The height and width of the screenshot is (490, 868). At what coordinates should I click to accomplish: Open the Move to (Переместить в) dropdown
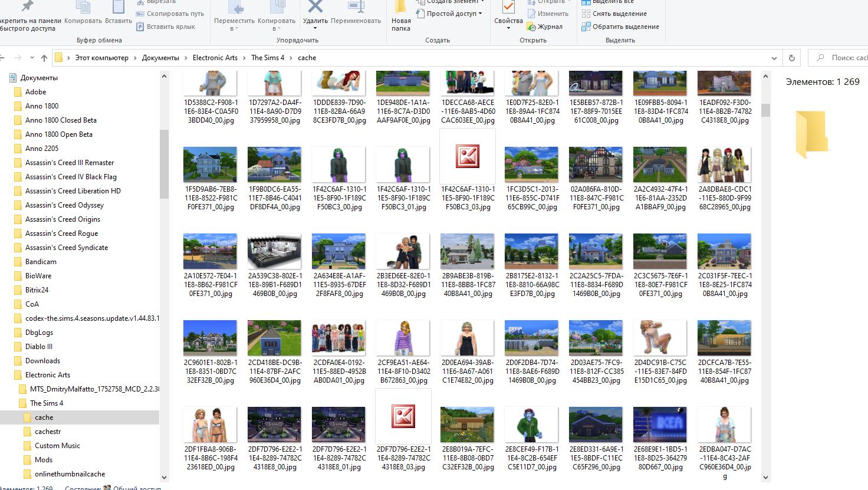coord(234,24)
